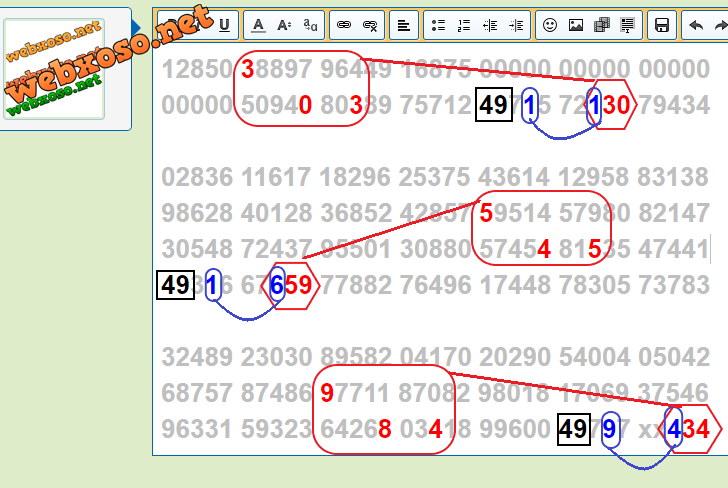Open the font family dropdown
The width and height of the screenshot is (728, 488).
310,25
